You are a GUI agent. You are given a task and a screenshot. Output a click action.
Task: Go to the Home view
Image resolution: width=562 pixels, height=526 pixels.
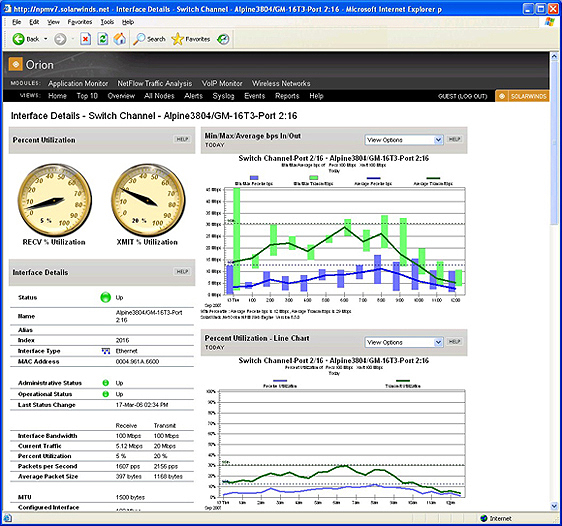57,96
